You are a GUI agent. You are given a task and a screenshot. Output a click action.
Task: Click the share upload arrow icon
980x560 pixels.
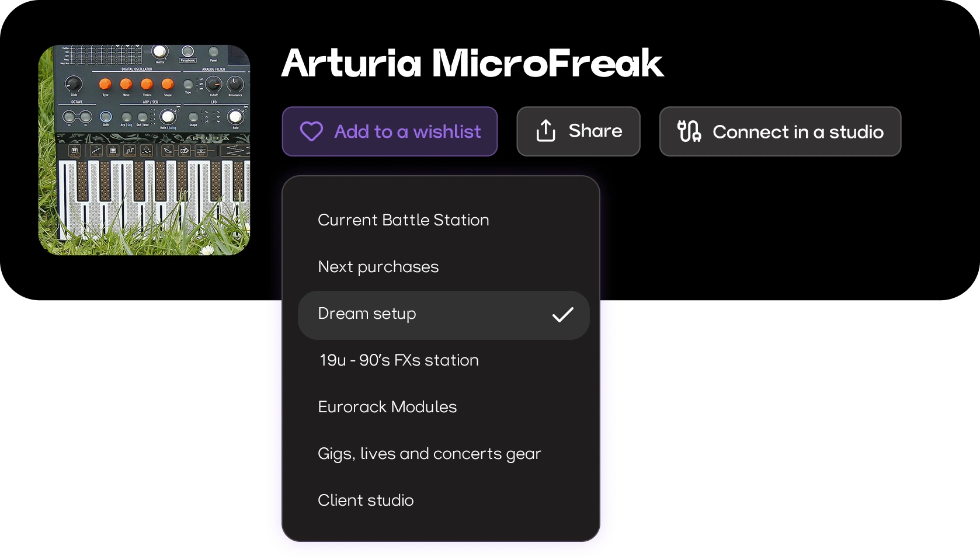coord(545,131)
